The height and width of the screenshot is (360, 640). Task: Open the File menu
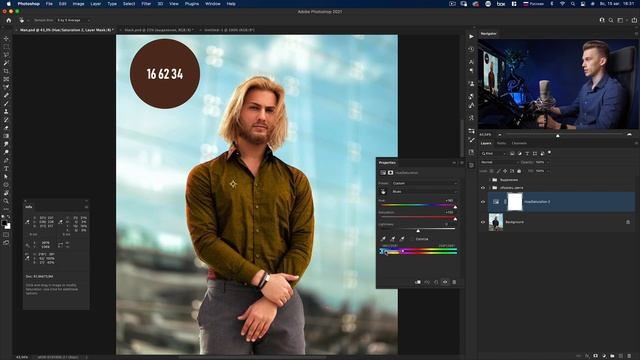coord(49,4)
